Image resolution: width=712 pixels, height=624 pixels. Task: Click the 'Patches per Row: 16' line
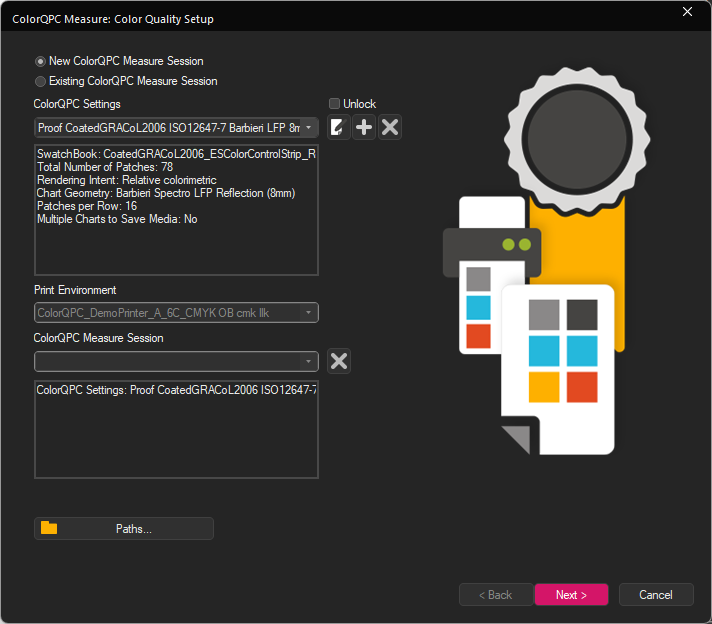coord(87,206)
